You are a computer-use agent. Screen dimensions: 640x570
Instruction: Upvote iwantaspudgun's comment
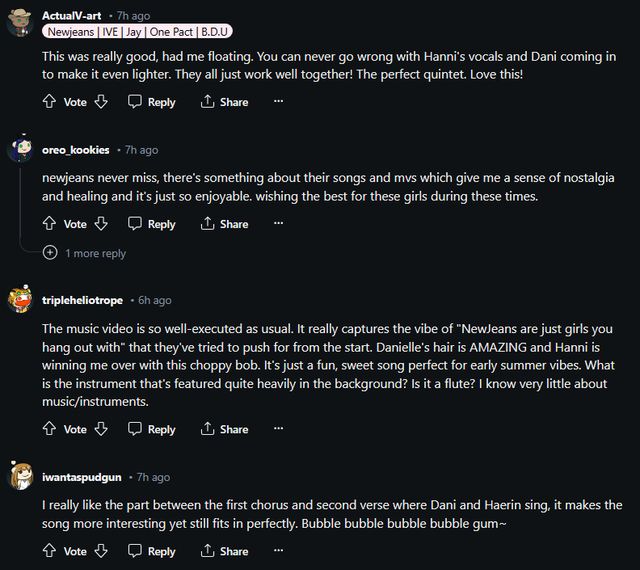click(50, 551)
